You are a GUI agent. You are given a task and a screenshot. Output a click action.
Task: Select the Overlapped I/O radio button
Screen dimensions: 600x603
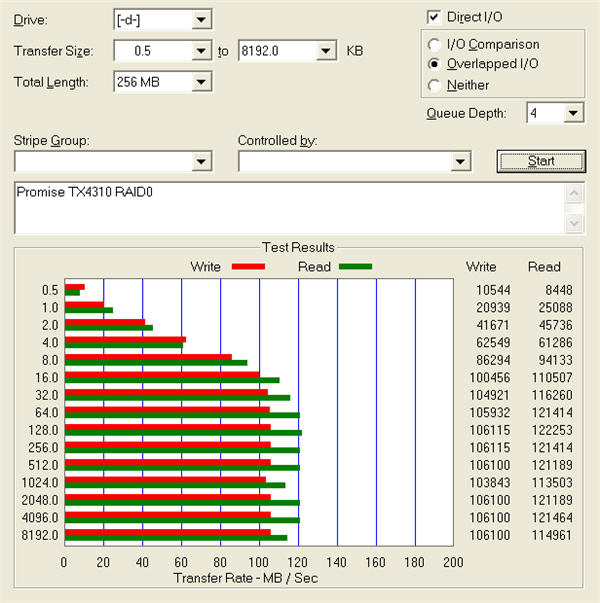[x=434, y=64]
